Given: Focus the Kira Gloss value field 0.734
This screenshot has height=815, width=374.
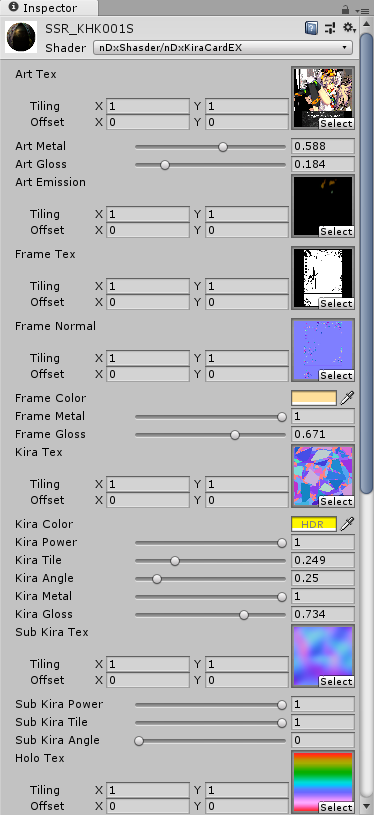Looking at the screenshot, I should [x=323, y=614].
